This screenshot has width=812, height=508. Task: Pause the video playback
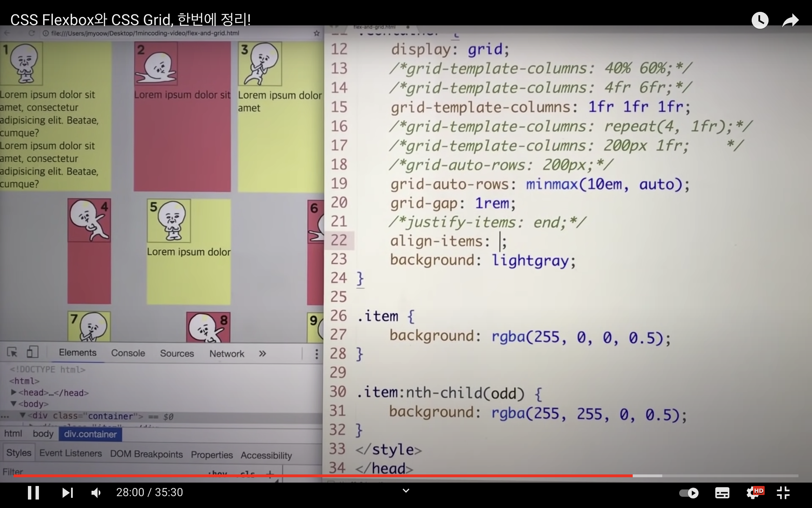tap(33, 493)
